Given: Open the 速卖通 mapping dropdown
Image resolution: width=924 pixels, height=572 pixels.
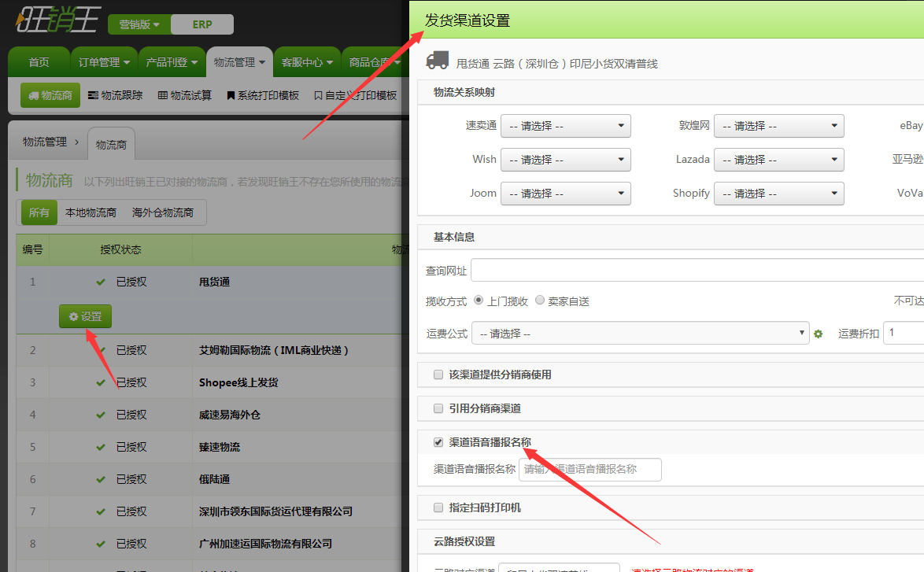Looking at the screenshot, I should coord(566,126).
